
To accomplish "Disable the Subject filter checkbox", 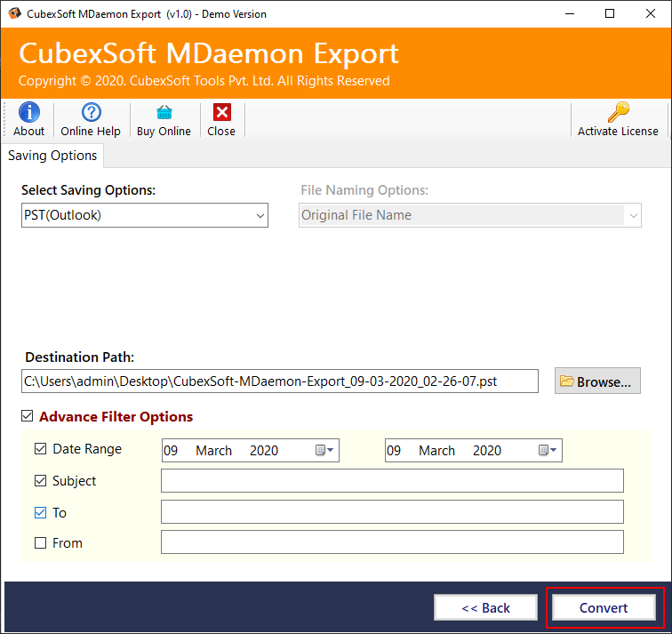I will [40, 481].
